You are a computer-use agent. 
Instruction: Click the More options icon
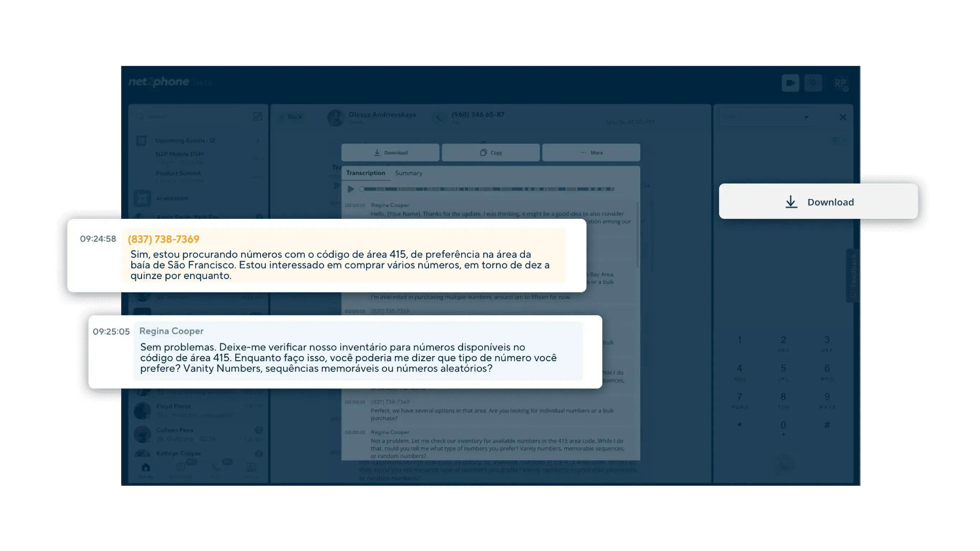coord(590,151)
